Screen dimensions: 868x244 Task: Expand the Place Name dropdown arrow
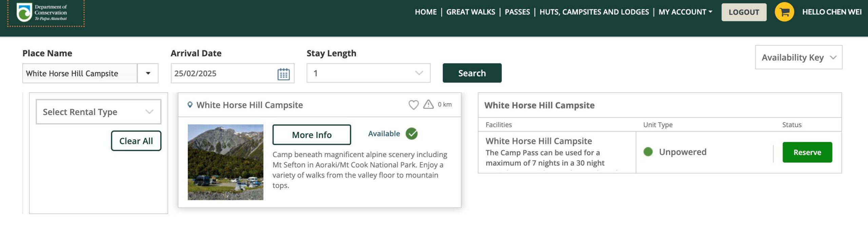tap(148, 73)
